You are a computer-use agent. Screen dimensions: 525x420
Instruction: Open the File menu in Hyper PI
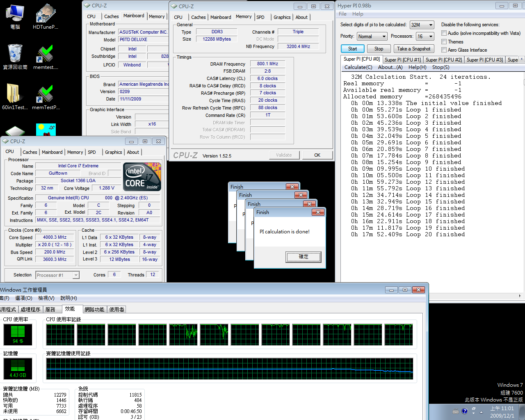coord(342,14)
